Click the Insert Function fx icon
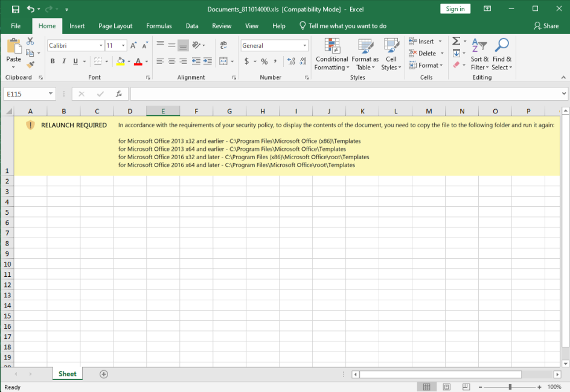 pyautogui.click(x=119, y=94)
